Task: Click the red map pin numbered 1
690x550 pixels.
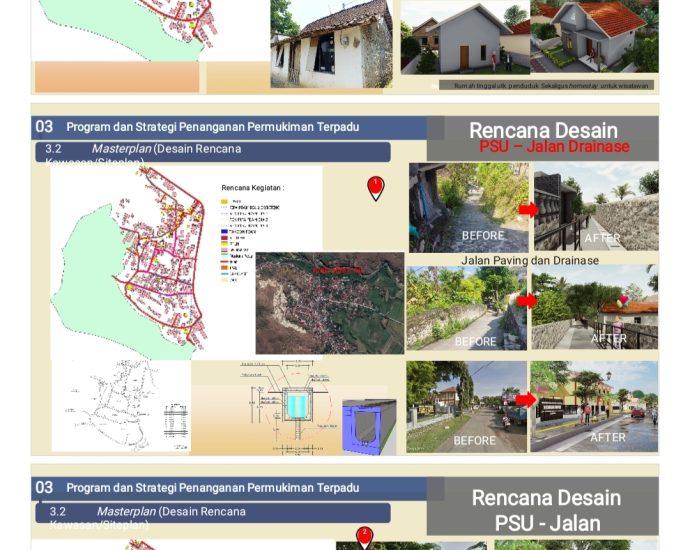Action: [x=375, y=187]
